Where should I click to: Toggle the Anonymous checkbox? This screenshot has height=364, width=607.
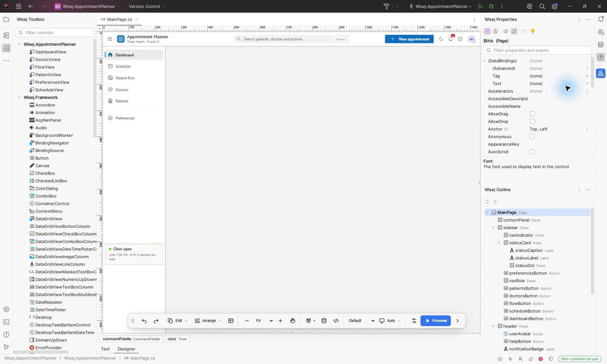(532, 136)
